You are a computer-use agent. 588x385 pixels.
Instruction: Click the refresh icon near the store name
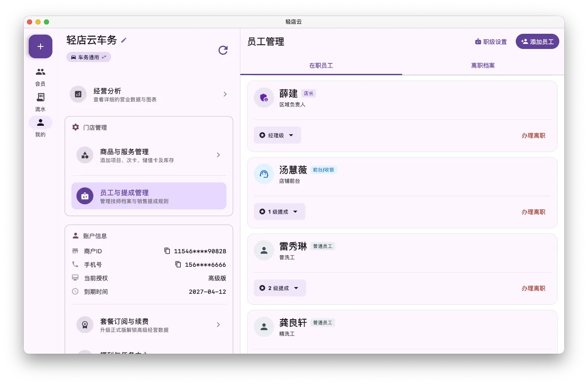pos(223,50)
